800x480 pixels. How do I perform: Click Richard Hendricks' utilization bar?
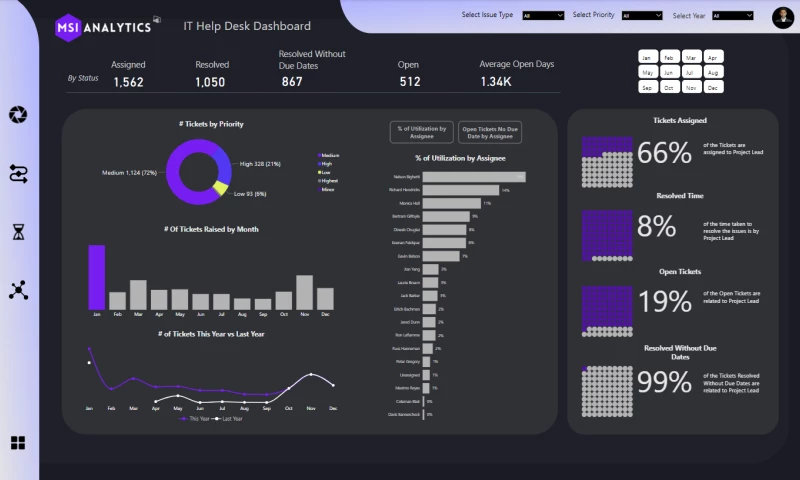point(461,190)
